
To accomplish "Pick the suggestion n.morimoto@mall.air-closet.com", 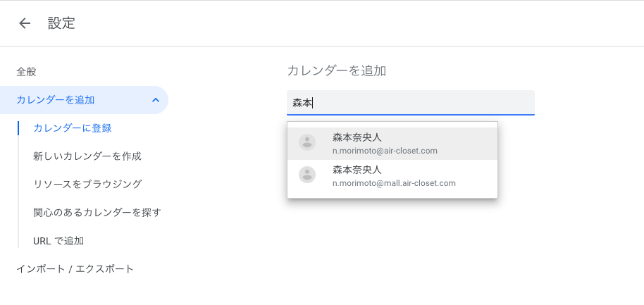I will coord(394,183).
